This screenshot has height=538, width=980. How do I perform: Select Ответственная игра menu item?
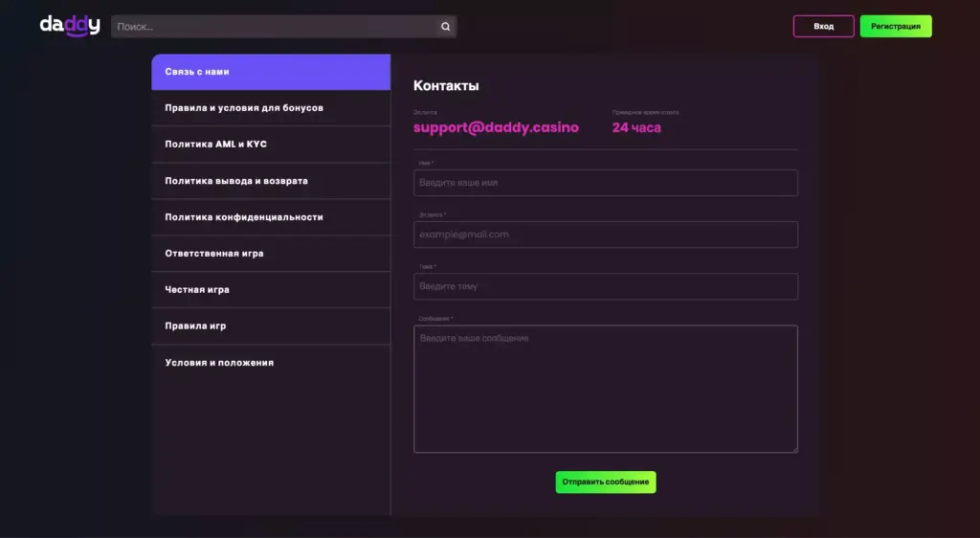[x=271, y=254]
